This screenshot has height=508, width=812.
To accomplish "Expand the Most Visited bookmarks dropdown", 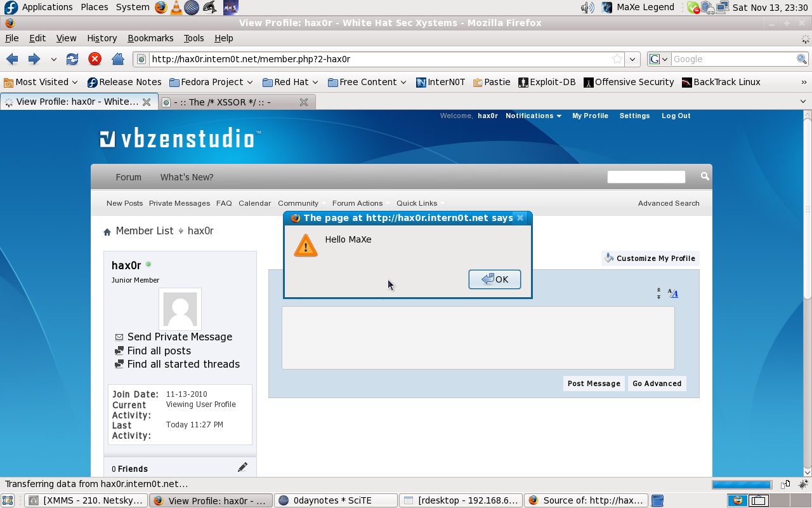I will pyautogui.click(x=41, y=82).
